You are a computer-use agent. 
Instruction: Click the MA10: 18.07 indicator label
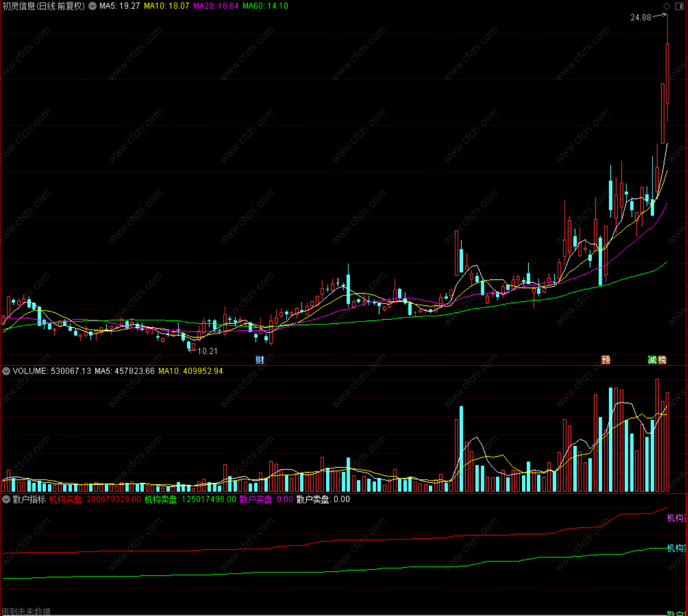167,6
